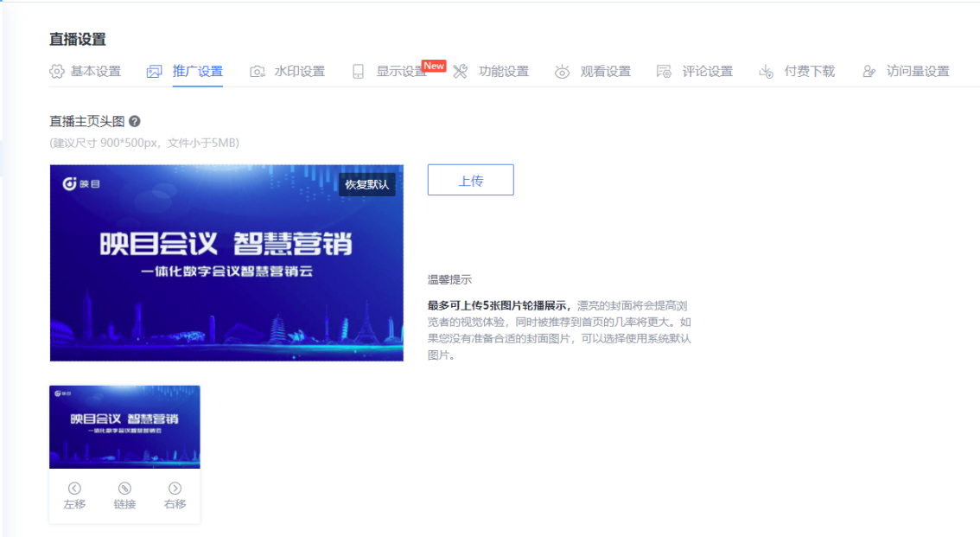980x537 pixels.
Task: Click the right arrow icon above 右移
Action: click(x=175, y=489)
